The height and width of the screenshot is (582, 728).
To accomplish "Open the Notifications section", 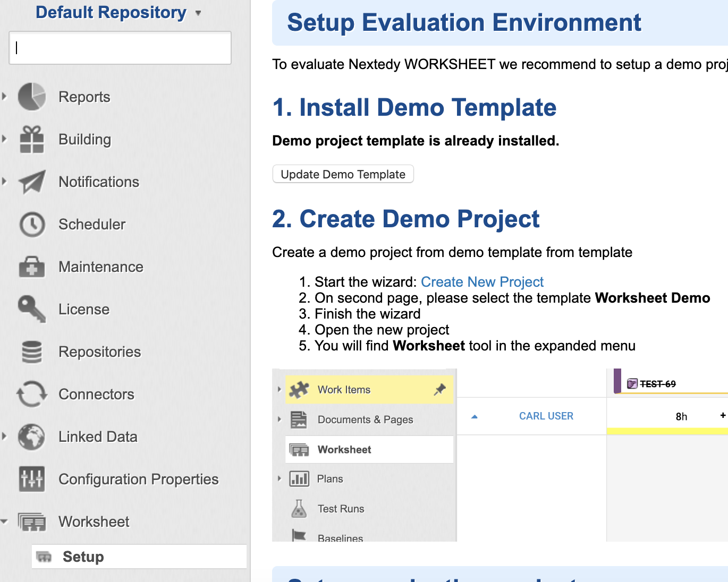I will tap(99, 182).
